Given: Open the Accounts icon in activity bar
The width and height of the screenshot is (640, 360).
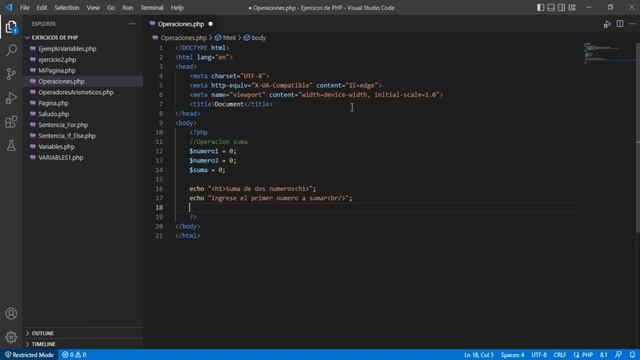Looking at the screenshot, I should 11,313.
